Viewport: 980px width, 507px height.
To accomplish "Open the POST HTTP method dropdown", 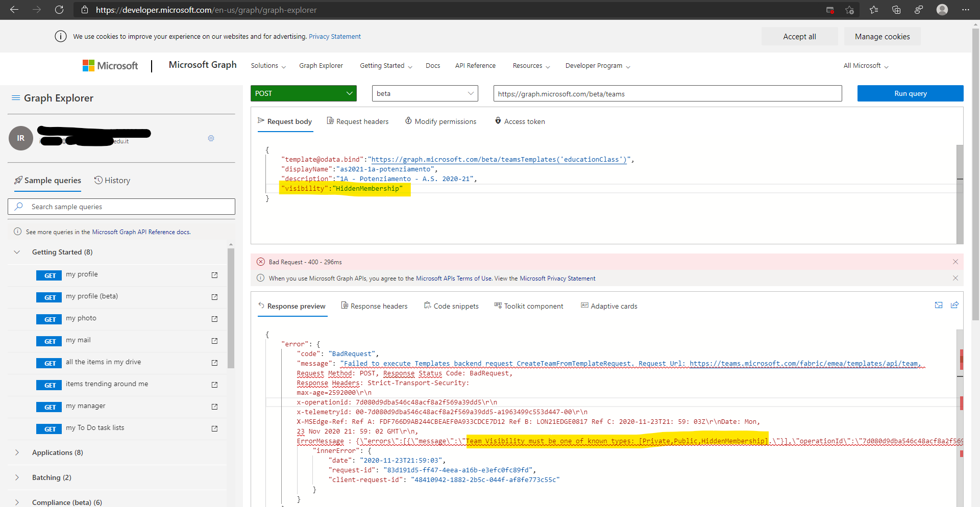I will 303,93.
